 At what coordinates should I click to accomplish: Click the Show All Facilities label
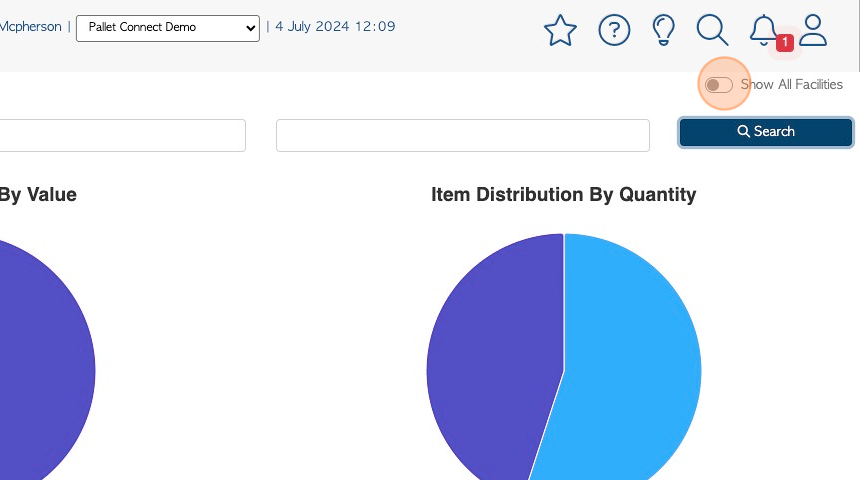click(x=791, y=84)
